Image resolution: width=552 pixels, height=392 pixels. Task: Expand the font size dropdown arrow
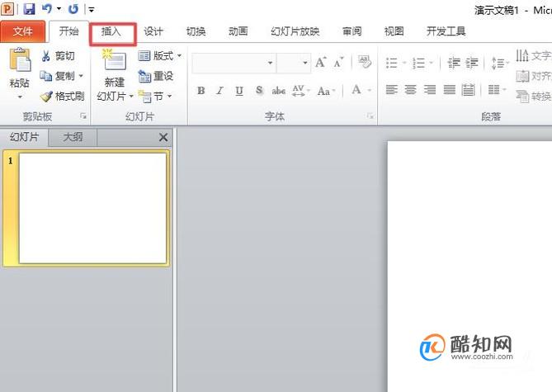(x=304, y=63)
